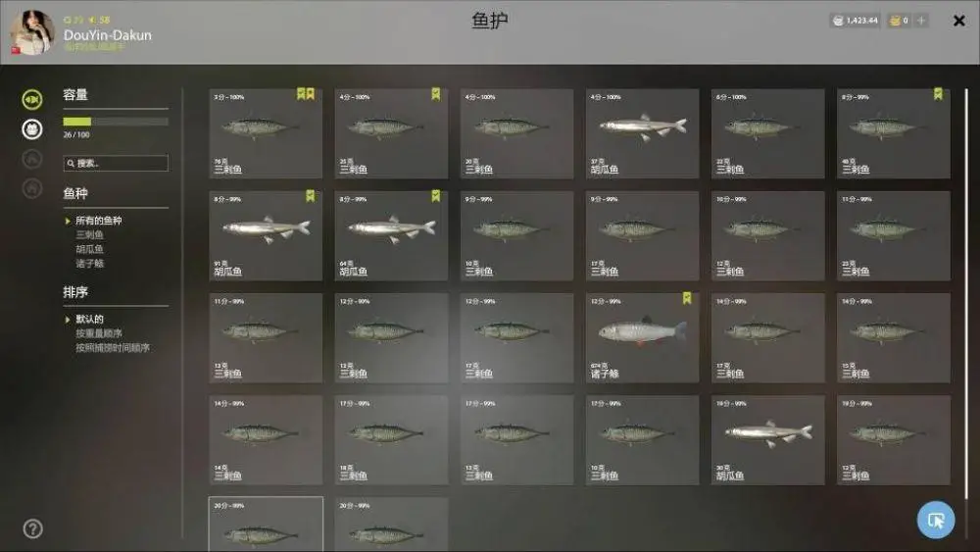The height and width of the screenshot is (552, 980).
Task: Click the green capacity progress bar
Action: 116,122
